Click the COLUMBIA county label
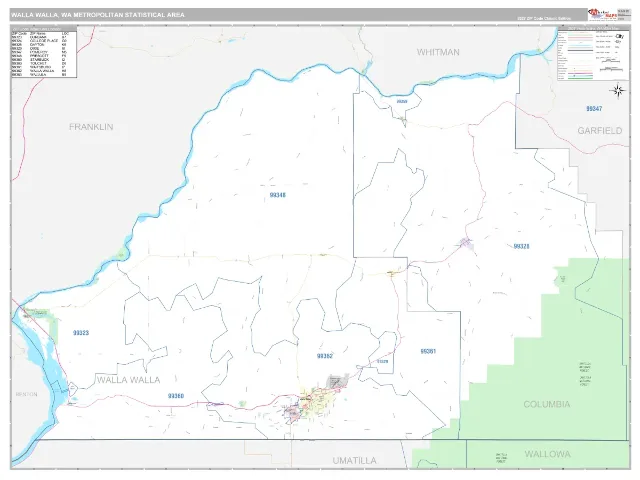The height and width of the screenshot is (480, 640). [x=547, y=404]
